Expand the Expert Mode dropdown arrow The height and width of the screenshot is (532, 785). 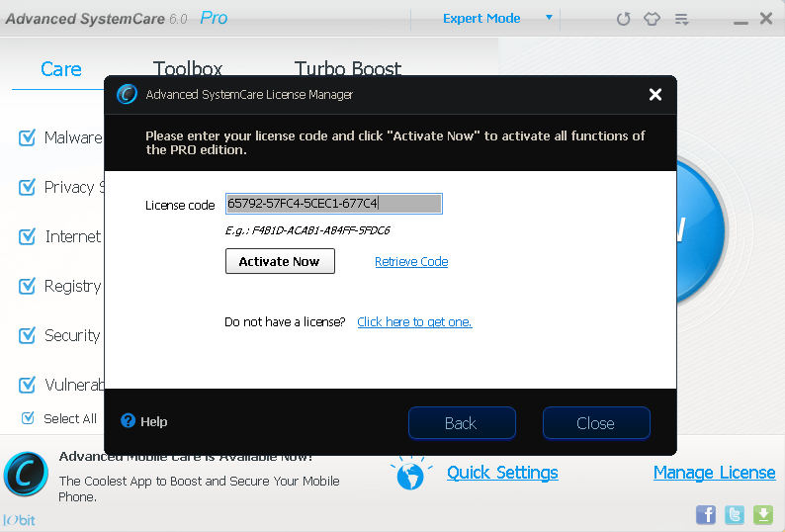[x=549, y=18]
